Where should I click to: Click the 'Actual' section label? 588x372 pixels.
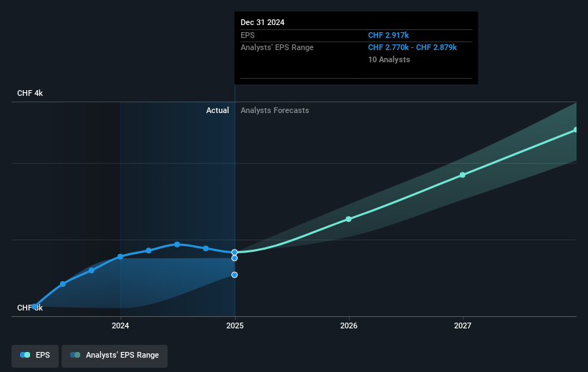pos(218,110)
